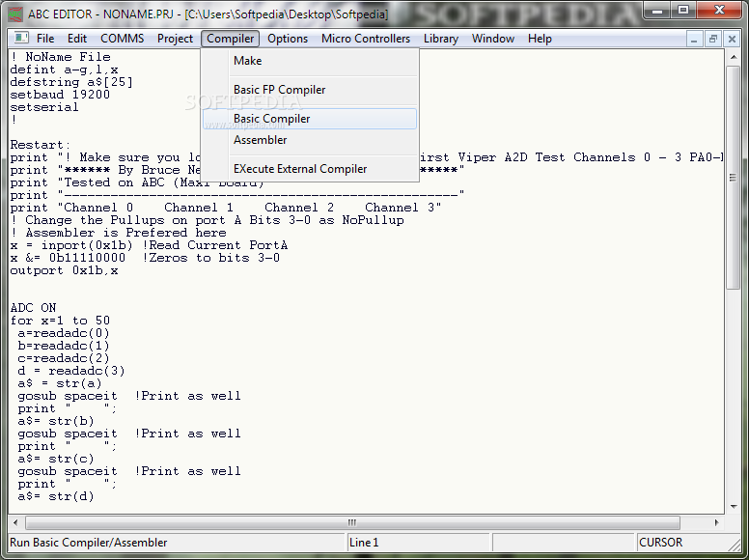This screenshot has width=749, height=560.
Task: Click the 'a$= str(c)' line
Action: coord(56,459)
